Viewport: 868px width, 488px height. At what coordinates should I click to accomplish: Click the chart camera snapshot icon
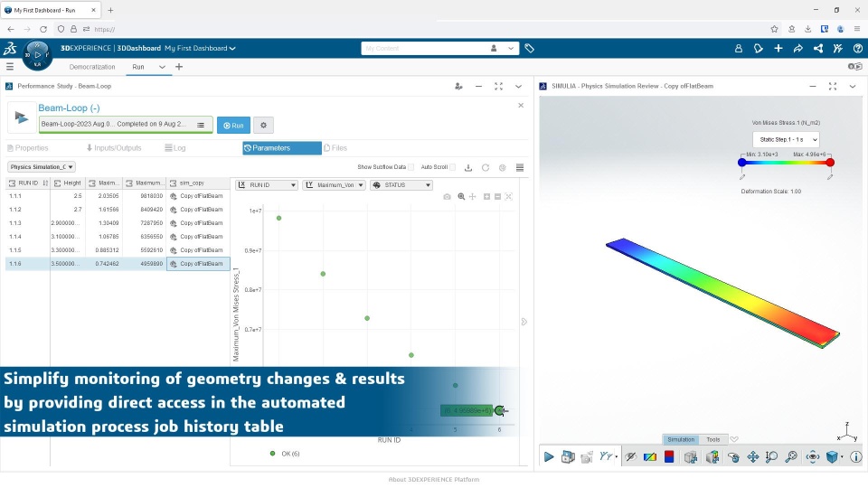tap(447, 197)
